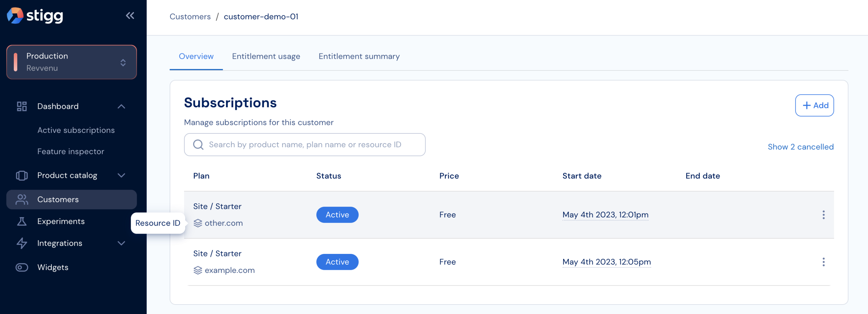Open Active subscriptions in the sidebar
Screen dimensions: 868x314
click(x=76, y=130)
